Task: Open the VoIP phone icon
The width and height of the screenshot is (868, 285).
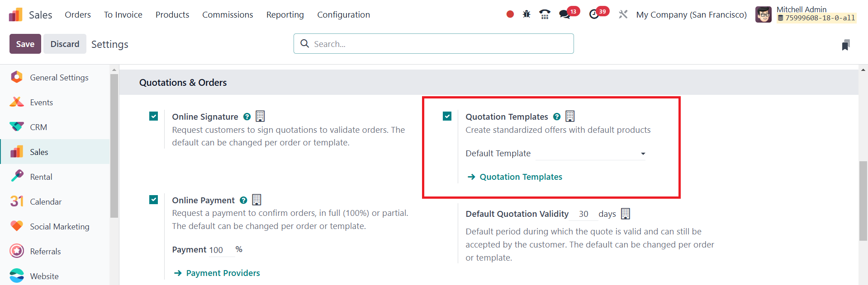Action: (x=545, y=14)
